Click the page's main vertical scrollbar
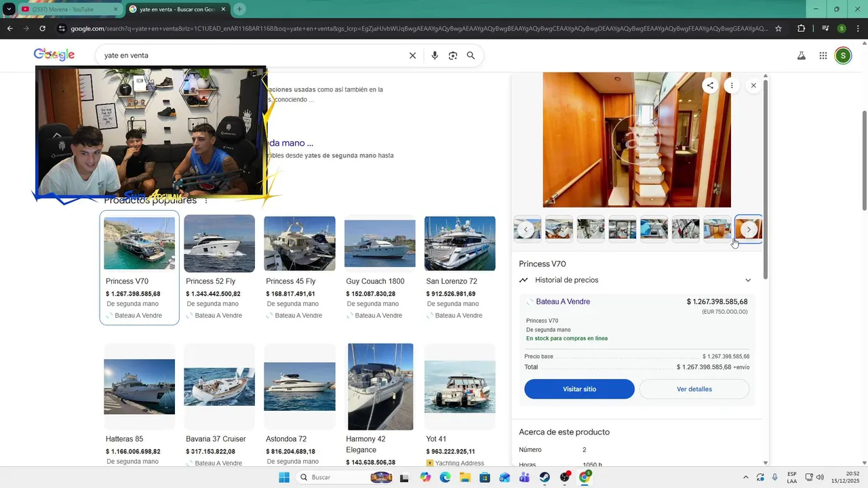 pyautogui.click(x=864, y=159)
